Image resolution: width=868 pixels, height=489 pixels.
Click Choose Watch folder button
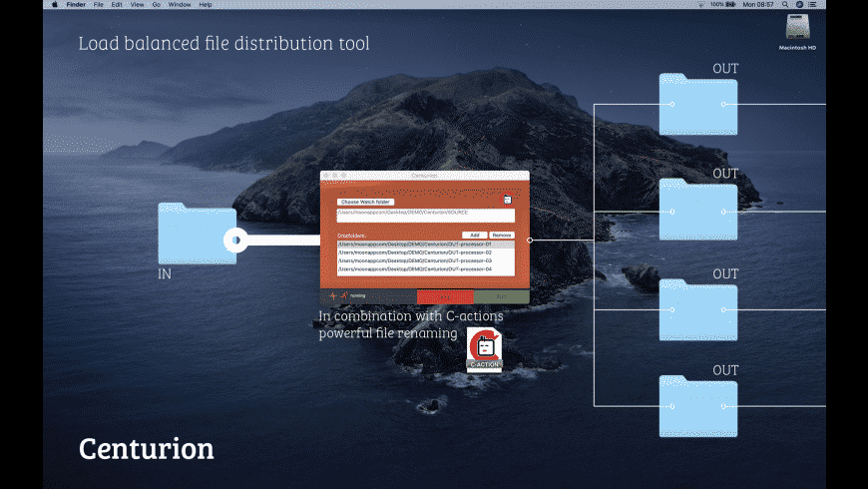(365, 202)
